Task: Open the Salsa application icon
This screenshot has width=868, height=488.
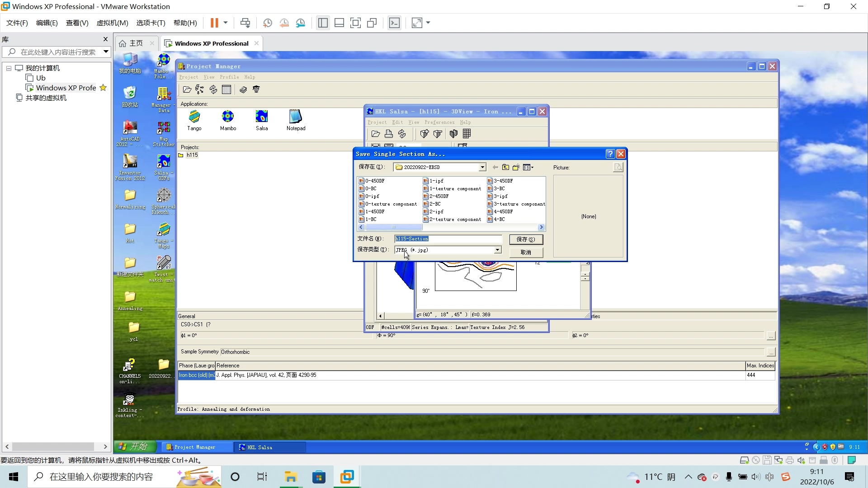Action: [262, 121]
